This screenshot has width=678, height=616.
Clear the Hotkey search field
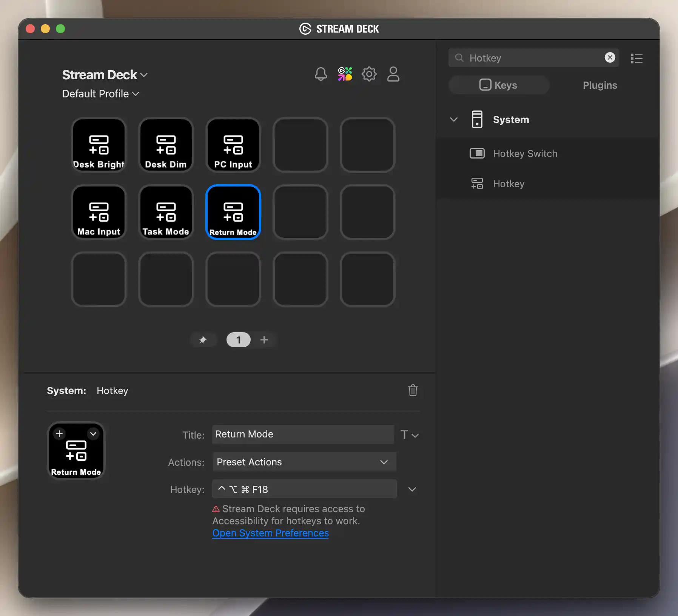[610, 57]
